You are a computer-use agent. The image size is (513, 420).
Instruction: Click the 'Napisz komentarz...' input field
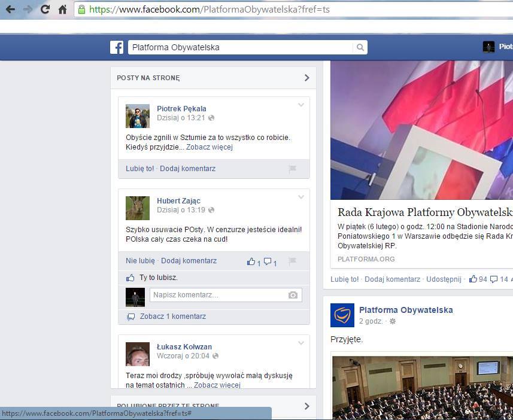click(218, 295)
